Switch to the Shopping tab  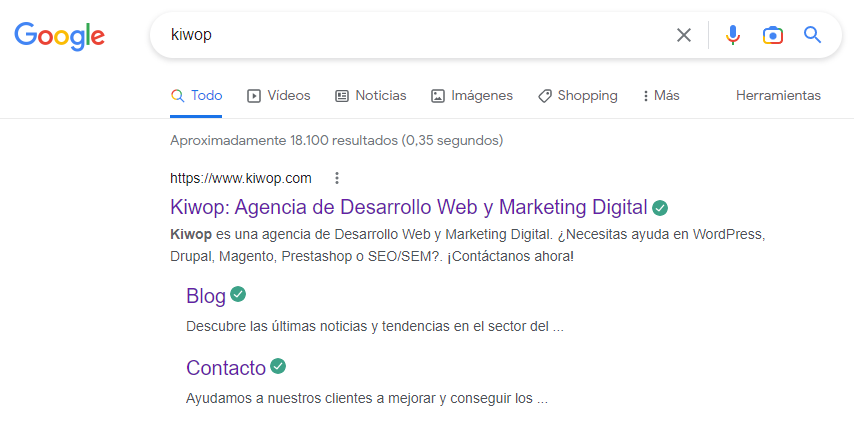(x=577, y=96)
